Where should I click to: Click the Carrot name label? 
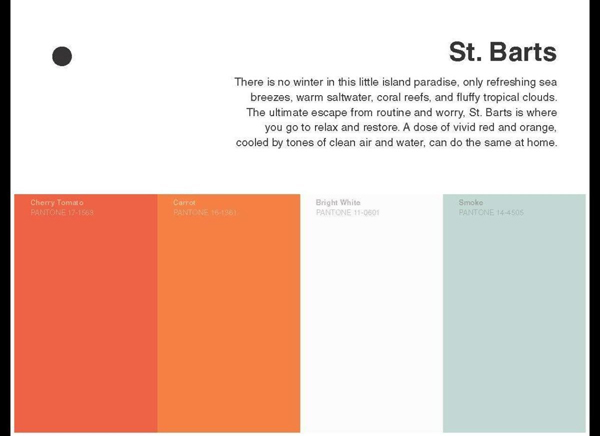pos(185,203)
